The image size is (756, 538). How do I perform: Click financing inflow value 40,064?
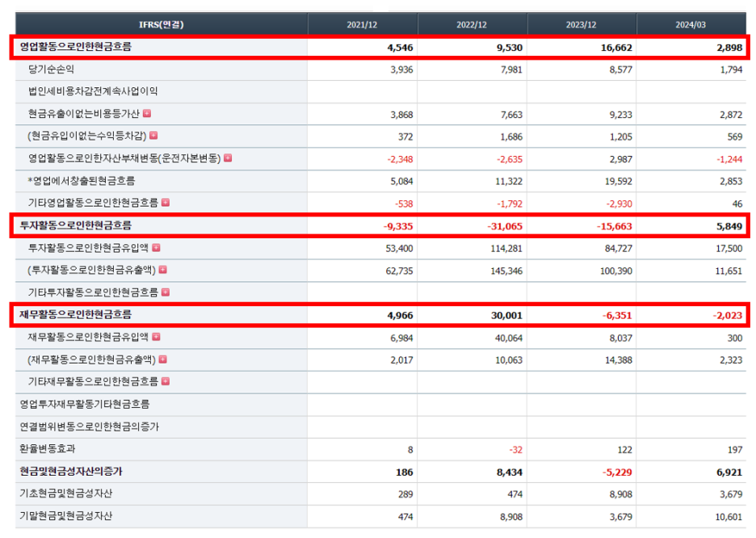pyautogui.click(x=509, y=338)
